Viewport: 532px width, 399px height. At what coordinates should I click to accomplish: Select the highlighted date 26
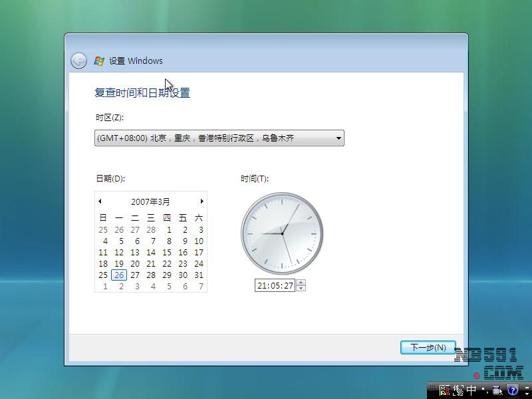119,275
